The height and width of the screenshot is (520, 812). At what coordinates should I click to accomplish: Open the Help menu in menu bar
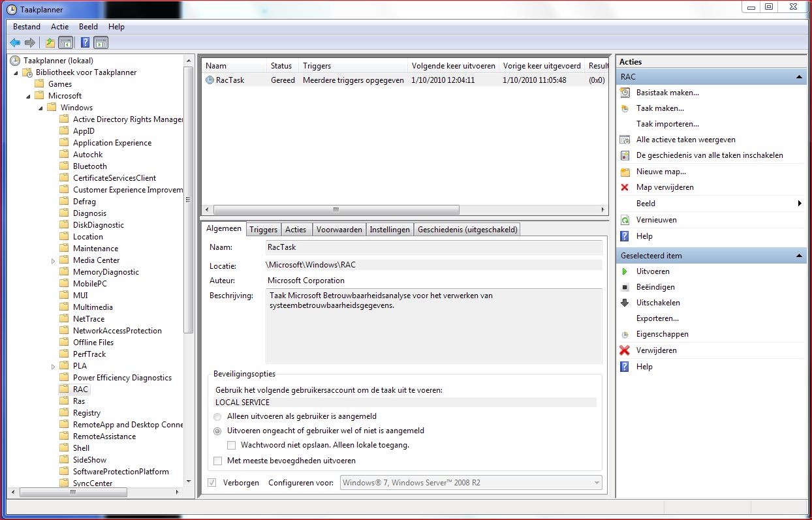117,27
